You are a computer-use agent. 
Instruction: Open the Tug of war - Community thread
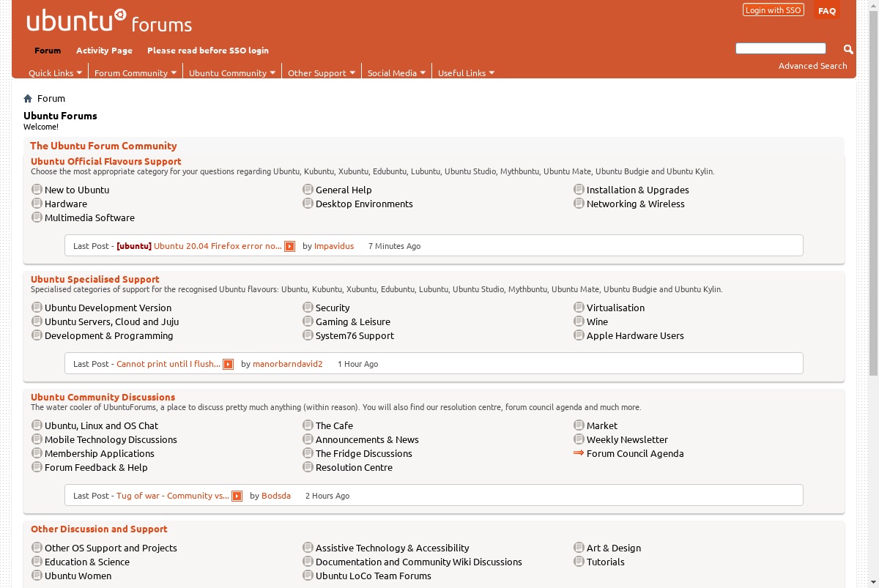tap(173, 496)
